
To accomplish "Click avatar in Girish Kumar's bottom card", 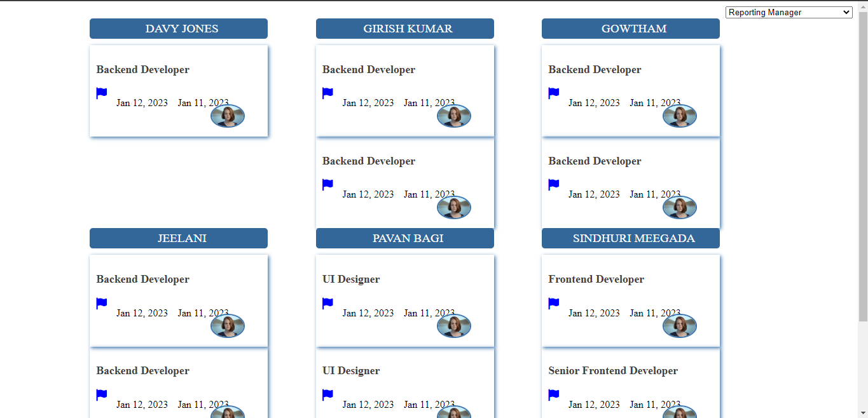I will (x=454, y=208).
